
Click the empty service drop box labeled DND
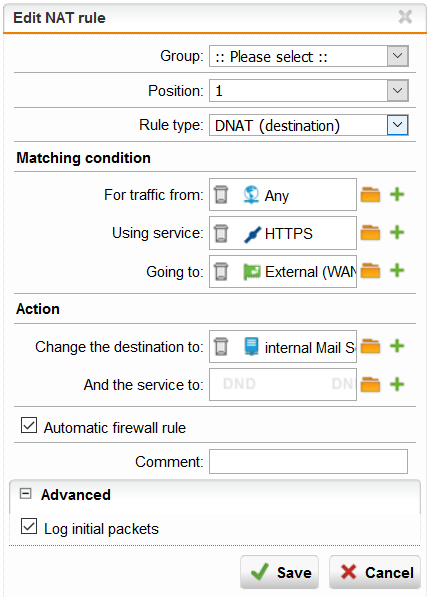(x=283, y=384)
